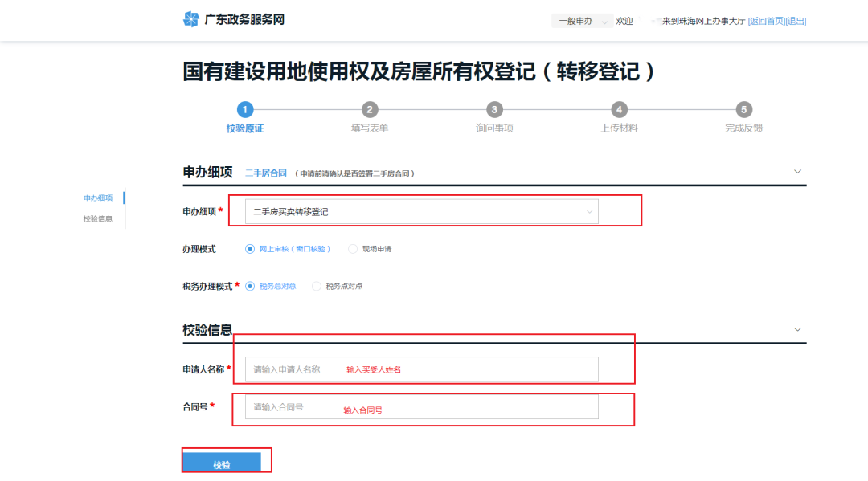Screen dimensions: 868x481
Task: Go to 申办细项 in left sidebar
Action: coord(98,198)
